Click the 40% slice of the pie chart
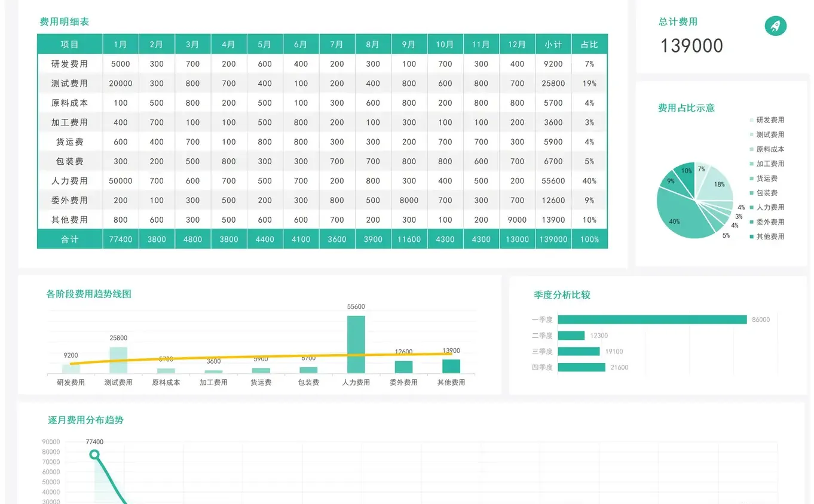This screenshot has width=814, height=504. click(x=681, y=215)
